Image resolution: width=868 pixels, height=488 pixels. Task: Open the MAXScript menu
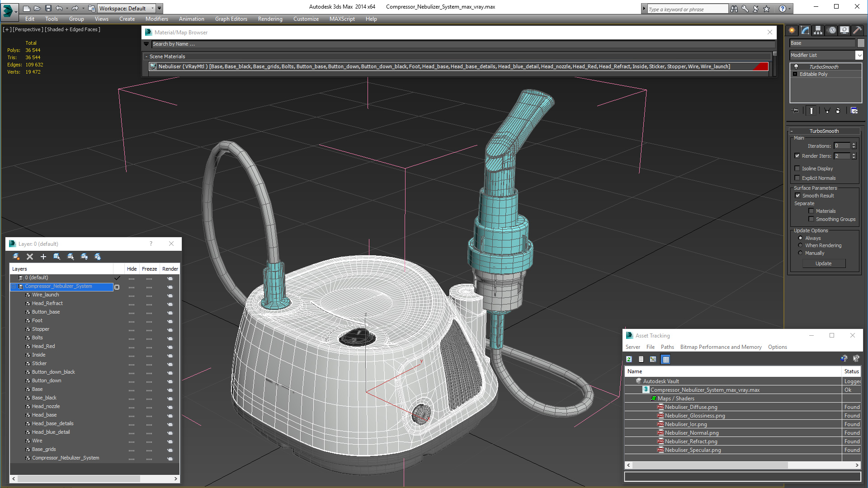(x=342, y=19)
